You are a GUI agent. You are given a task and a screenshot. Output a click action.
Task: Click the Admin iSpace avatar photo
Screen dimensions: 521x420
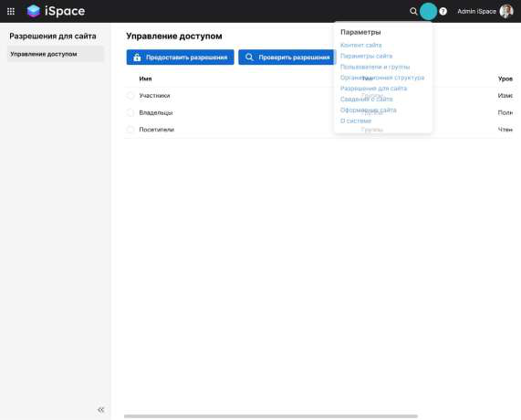506,11
